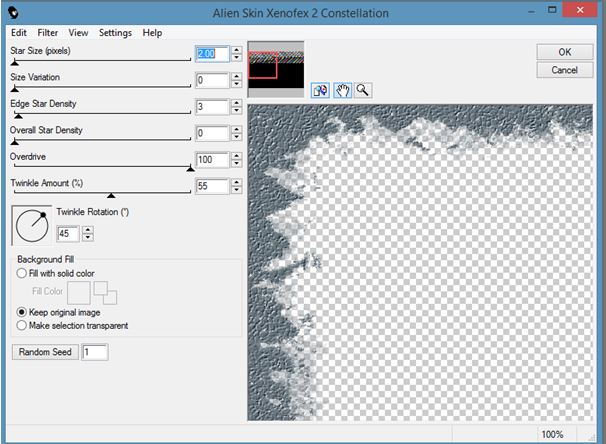
Task: Open the Settings menu
Action: click(x=115, y=33)
